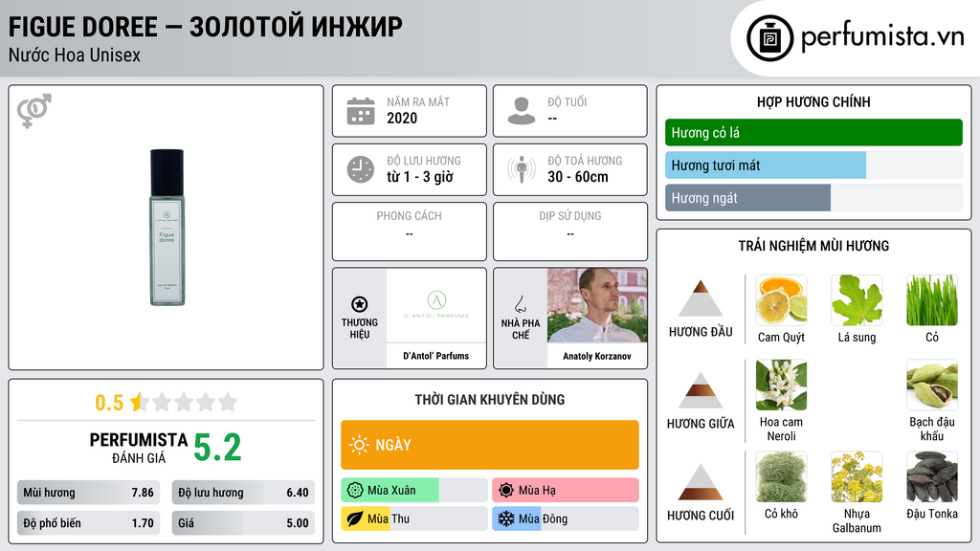Click the person silhouette age icon
The width and height of the screenshot is (980, 551).
click(522, 111)
